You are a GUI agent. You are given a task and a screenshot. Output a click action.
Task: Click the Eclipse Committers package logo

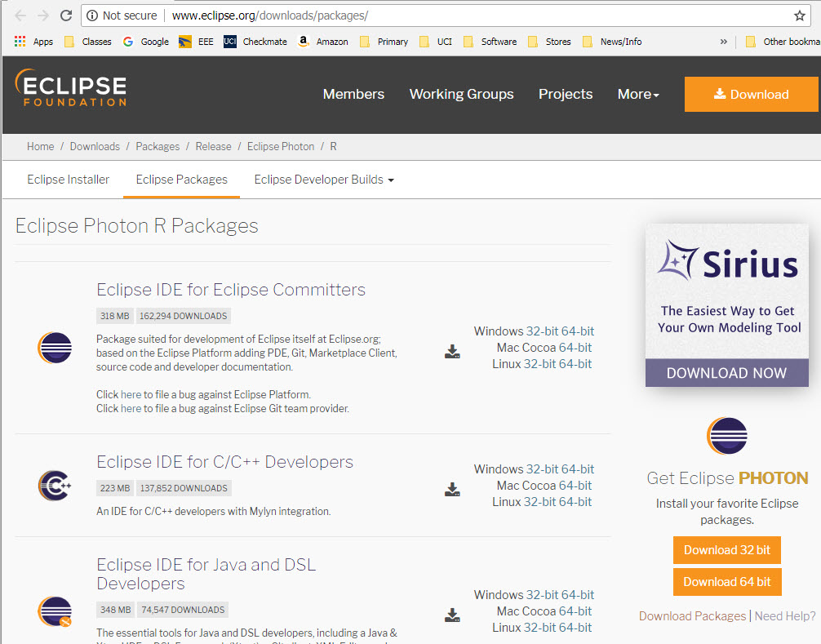click(55, 348)
